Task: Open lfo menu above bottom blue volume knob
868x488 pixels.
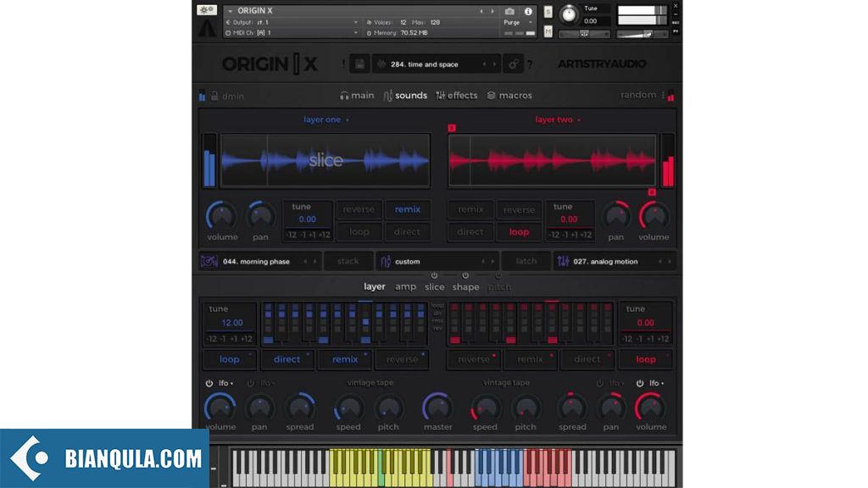Action: coord(225,383)
